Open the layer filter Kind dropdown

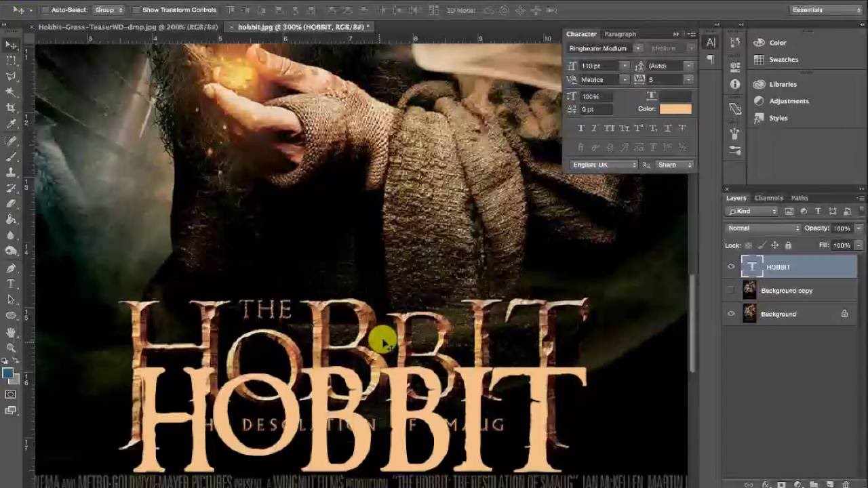pyautogui.click(x=753, y=211)
